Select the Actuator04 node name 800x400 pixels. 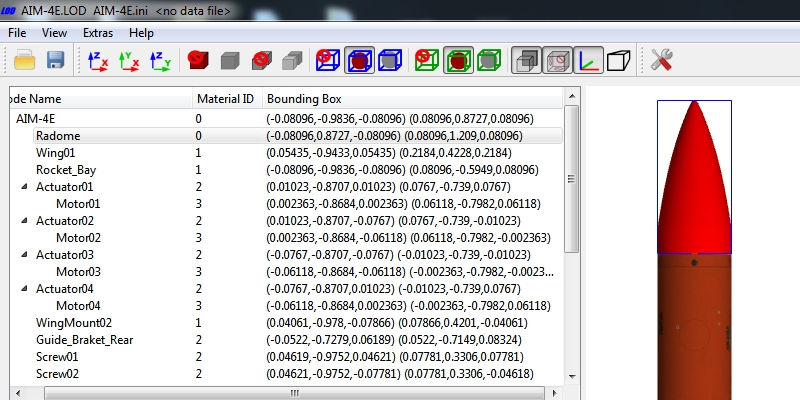pos(65,289)
